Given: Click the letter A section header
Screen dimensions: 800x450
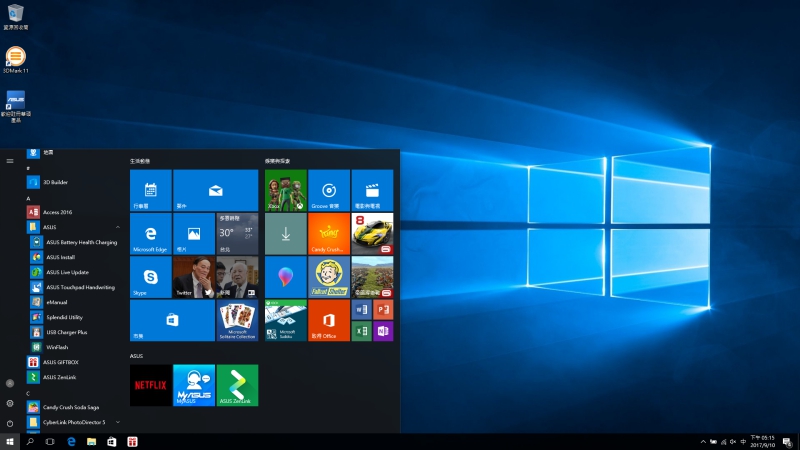Looking at the screenshot, I should pos(29,198).
